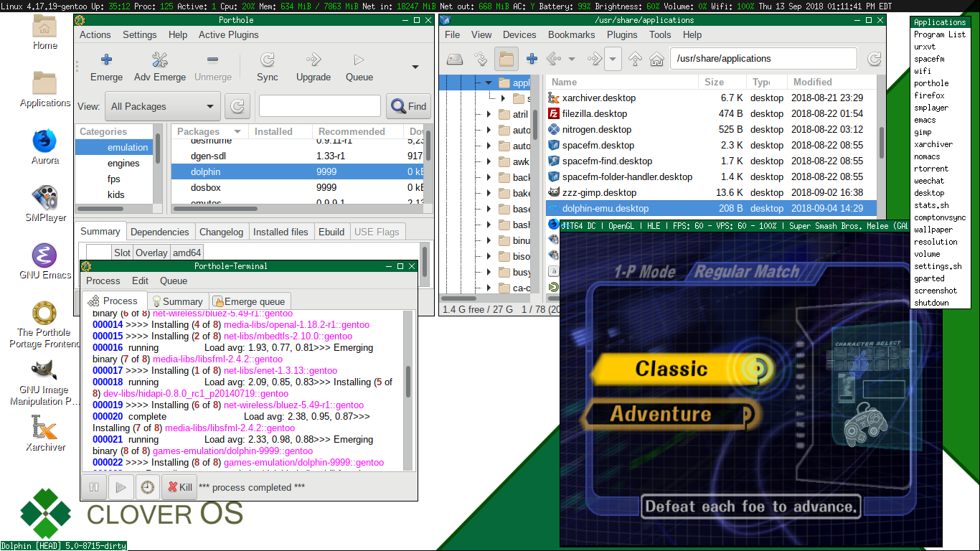
Task: Select Classic mode in the game
Action: 682,369
